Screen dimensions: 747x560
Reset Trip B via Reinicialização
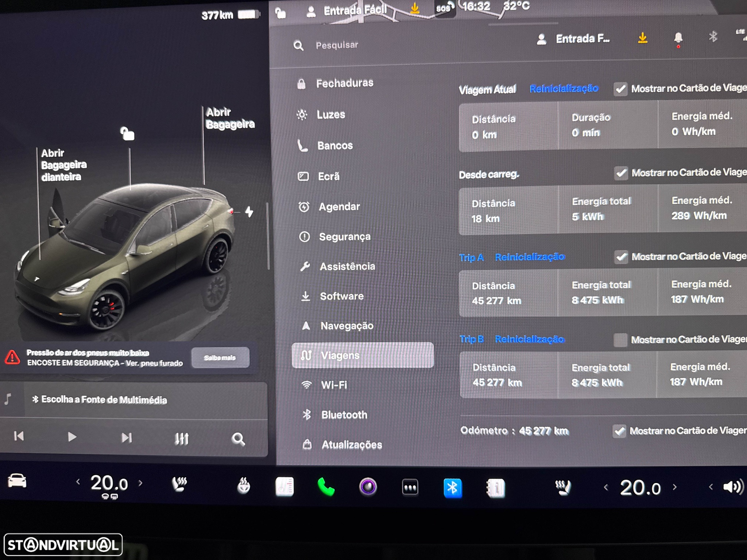point(530,339)
